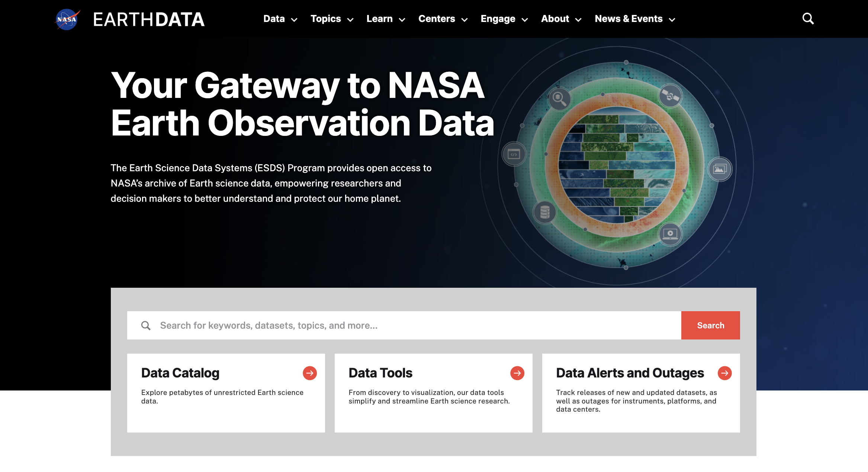Focus the keyword search input field
The height and width of the screenshot is (472, 868).
coord(404,325)
